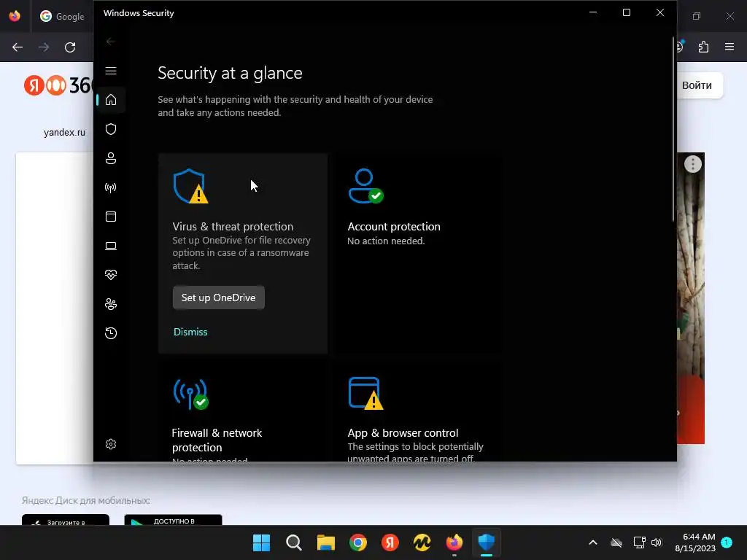Switch to Firefox from taskbar

tap(454, 542)
